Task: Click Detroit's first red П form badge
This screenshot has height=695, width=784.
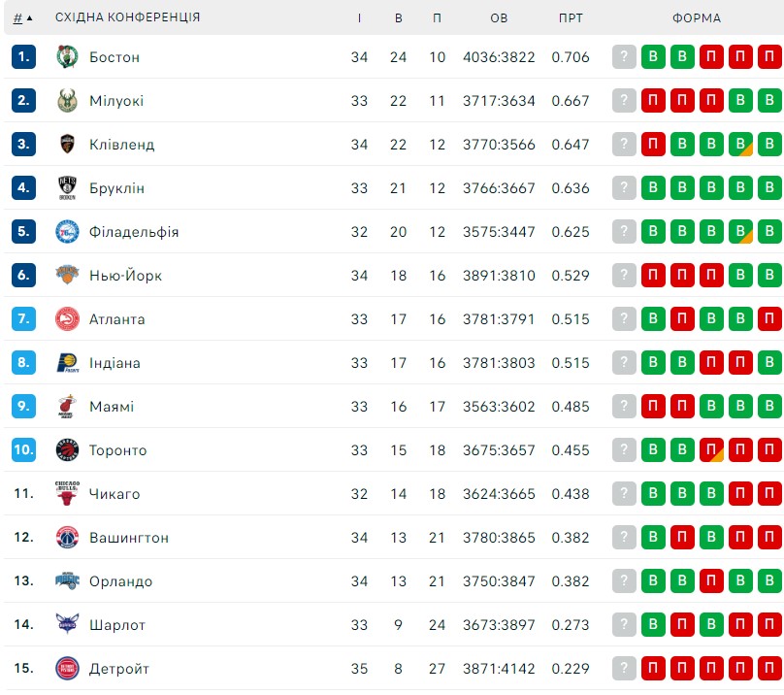Action: tap(653, 668)
